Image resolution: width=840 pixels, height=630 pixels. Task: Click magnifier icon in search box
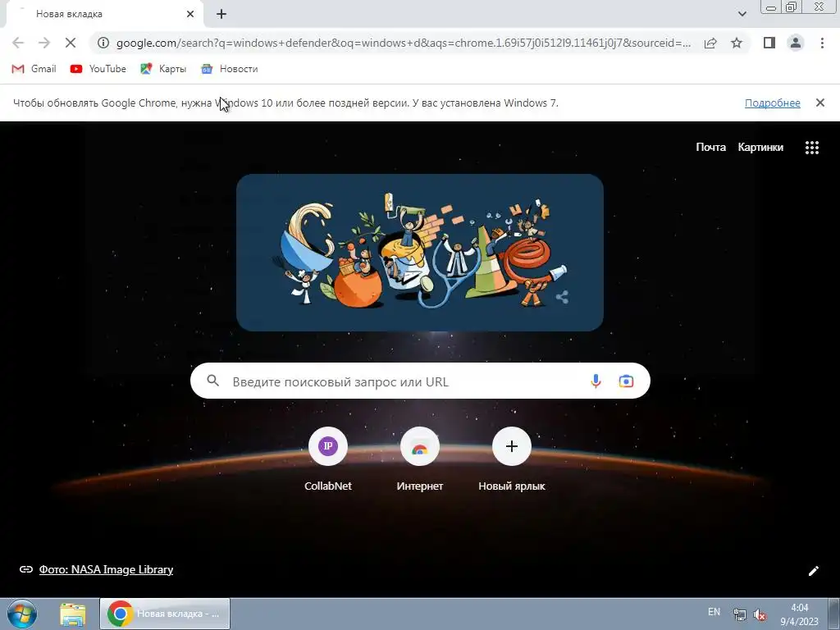pyautogui.click(x=212, y=381)
